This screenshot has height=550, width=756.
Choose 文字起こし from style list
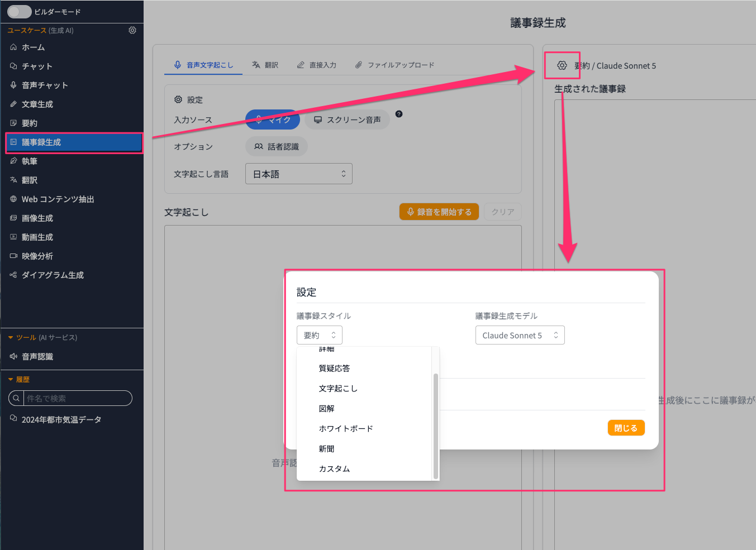pos(365,389)
